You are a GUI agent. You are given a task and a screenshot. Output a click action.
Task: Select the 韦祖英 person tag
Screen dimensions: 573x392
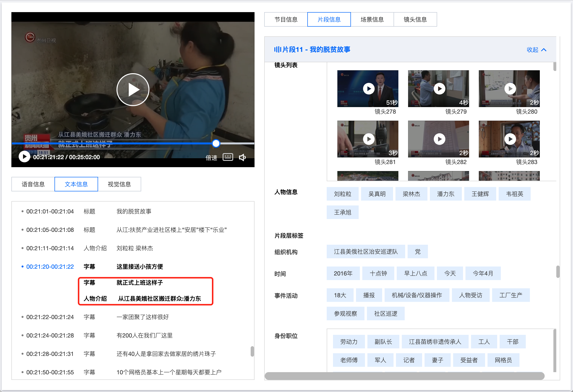514,194
